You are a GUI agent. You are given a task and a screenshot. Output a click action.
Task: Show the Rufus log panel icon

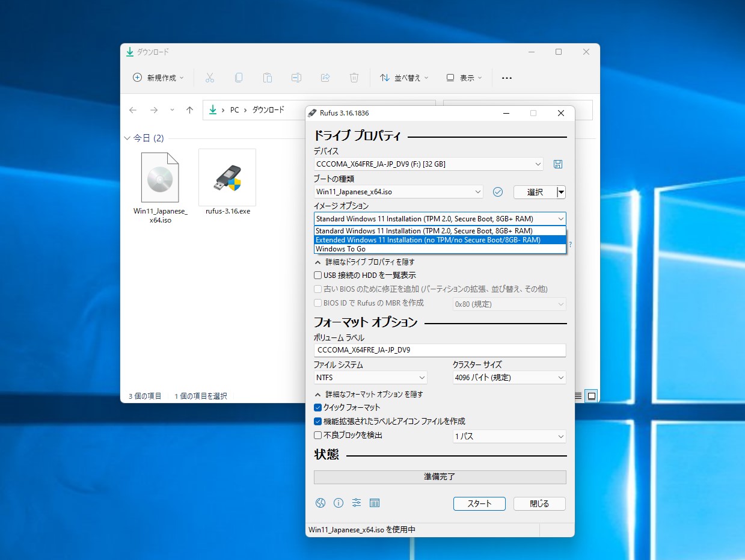point(375,503)
